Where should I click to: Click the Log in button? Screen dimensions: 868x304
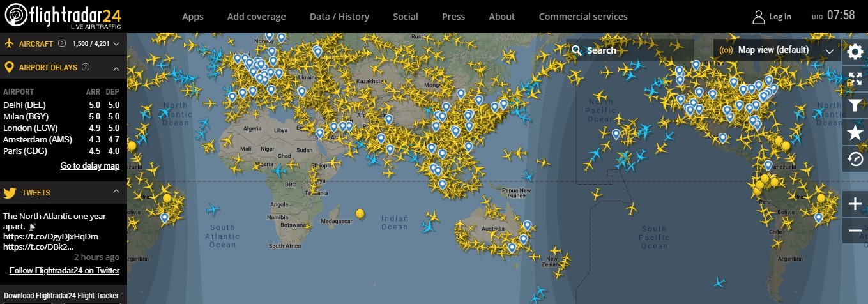780,17
